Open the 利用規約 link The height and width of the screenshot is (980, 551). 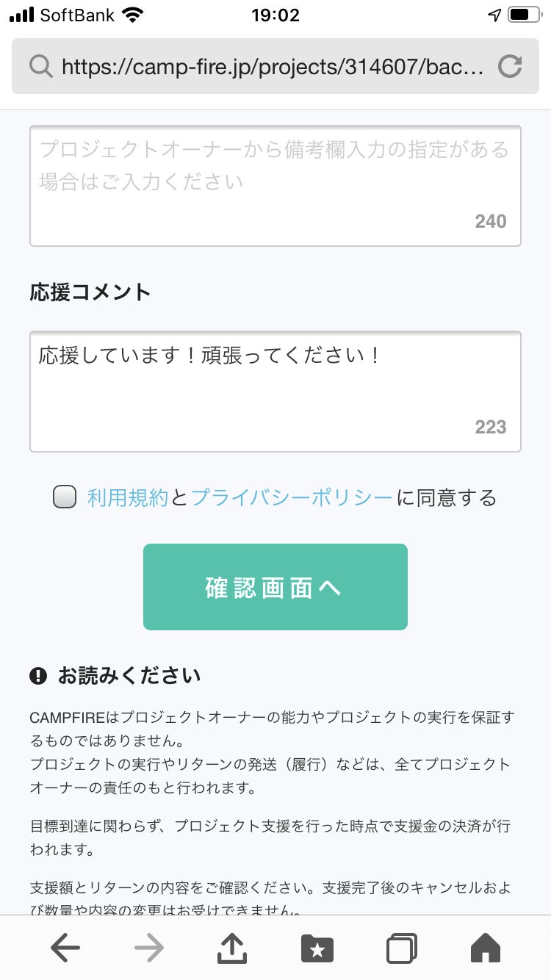pos(128,498)
